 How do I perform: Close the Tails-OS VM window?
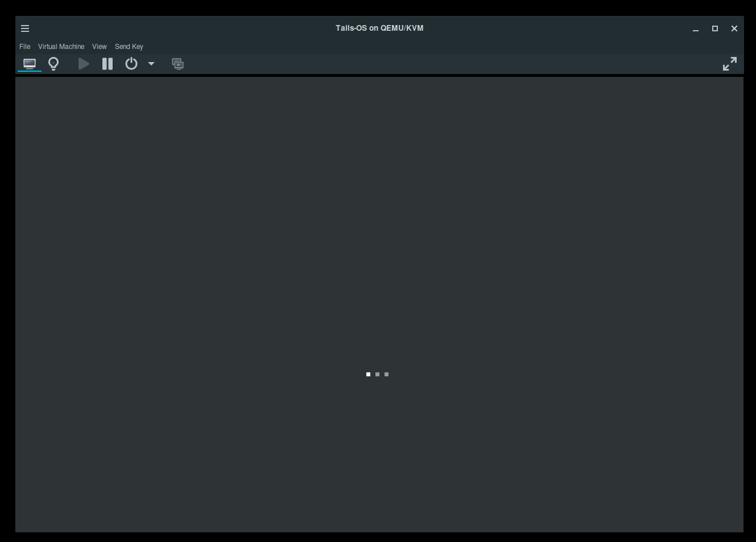click(734, 28)
